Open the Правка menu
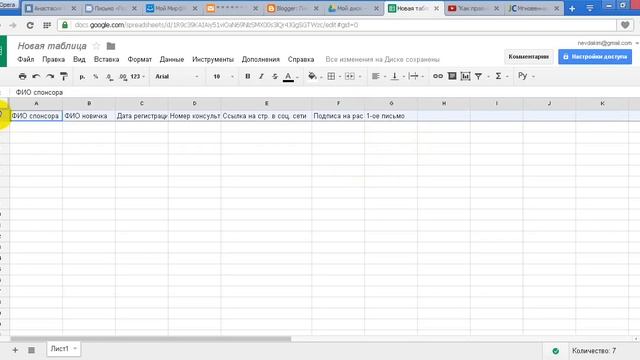This screenshot has height=360, width=640. [53, 60]
